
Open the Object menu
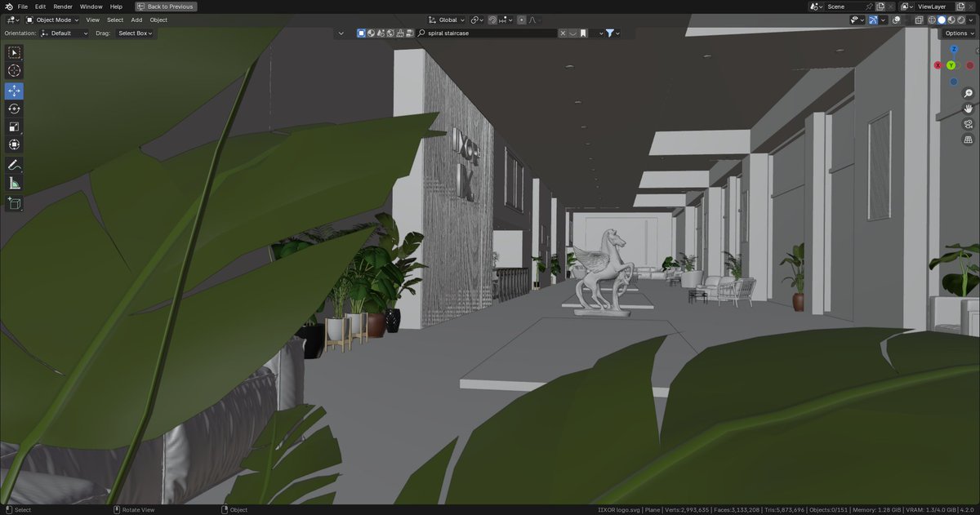158,20
